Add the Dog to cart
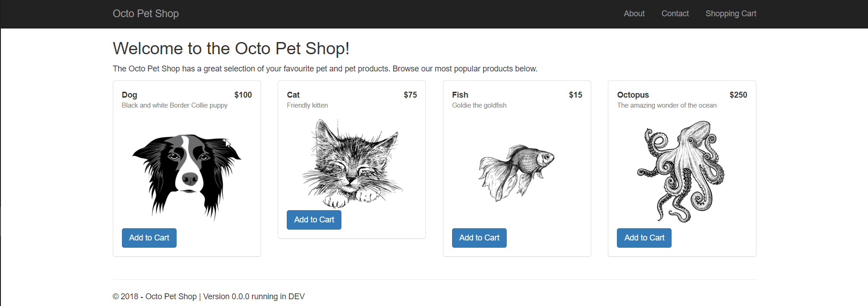 click(x=149, y=238)
